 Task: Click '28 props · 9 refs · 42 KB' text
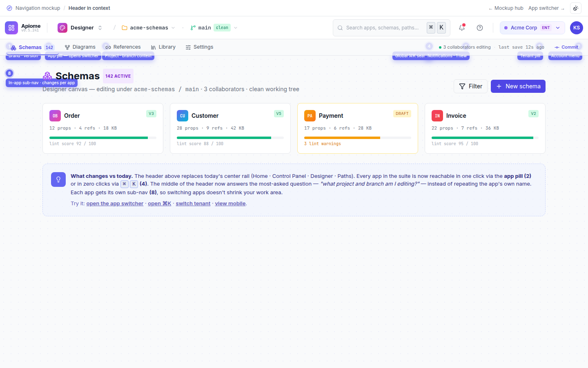point(210,128)
